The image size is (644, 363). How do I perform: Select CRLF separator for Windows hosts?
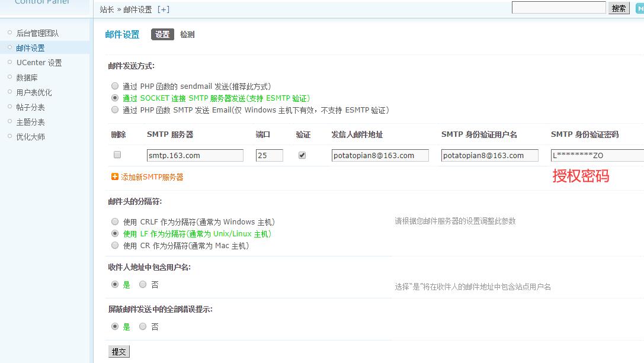[x=115, y=221]
